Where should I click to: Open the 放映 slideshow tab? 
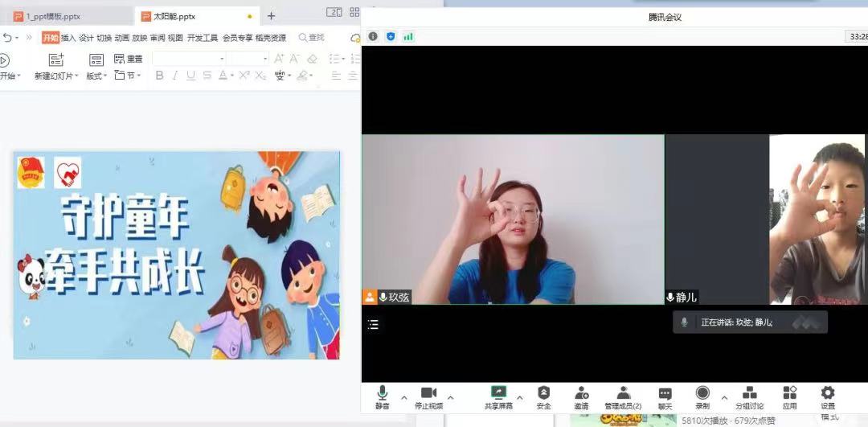(140, 38)
